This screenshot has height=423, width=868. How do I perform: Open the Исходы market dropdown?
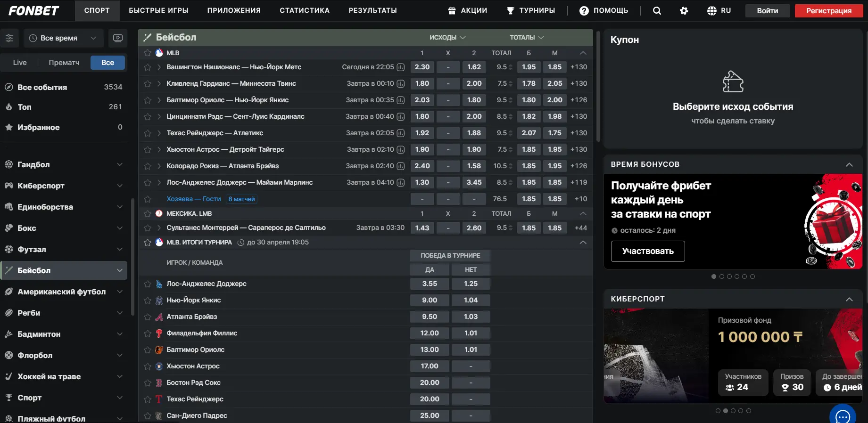click(447, 37)
